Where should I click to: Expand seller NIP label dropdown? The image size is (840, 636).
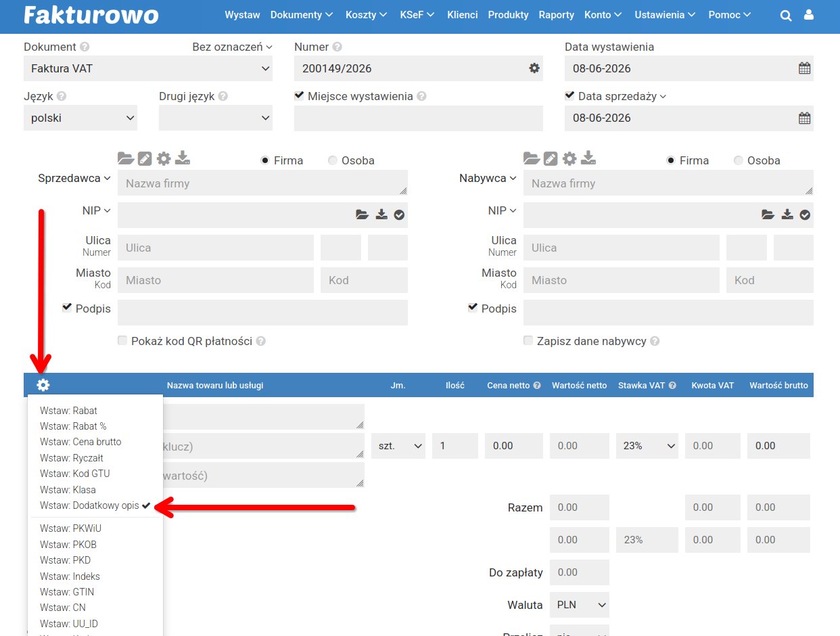tap(97, 211)
